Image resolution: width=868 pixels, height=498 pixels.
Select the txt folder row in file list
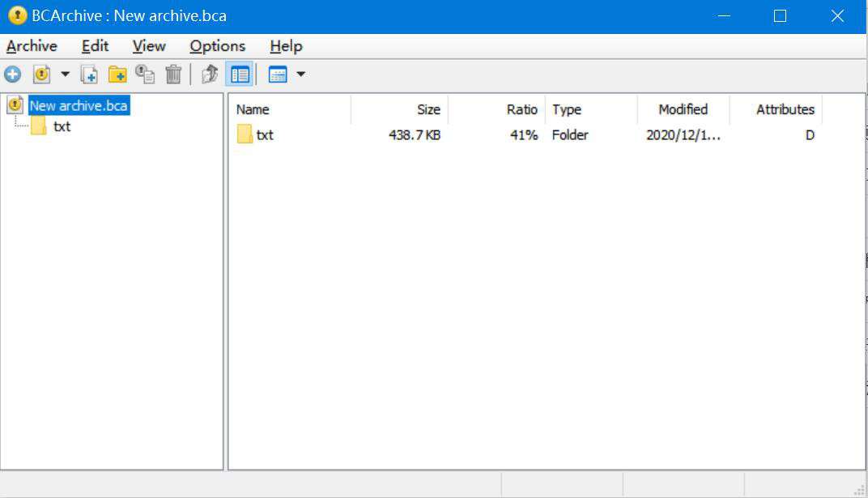point(265,135)
